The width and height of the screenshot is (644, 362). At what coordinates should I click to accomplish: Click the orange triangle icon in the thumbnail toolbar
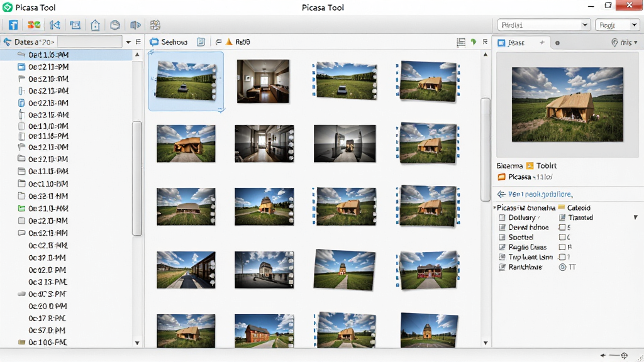click(x=229, y=42)
